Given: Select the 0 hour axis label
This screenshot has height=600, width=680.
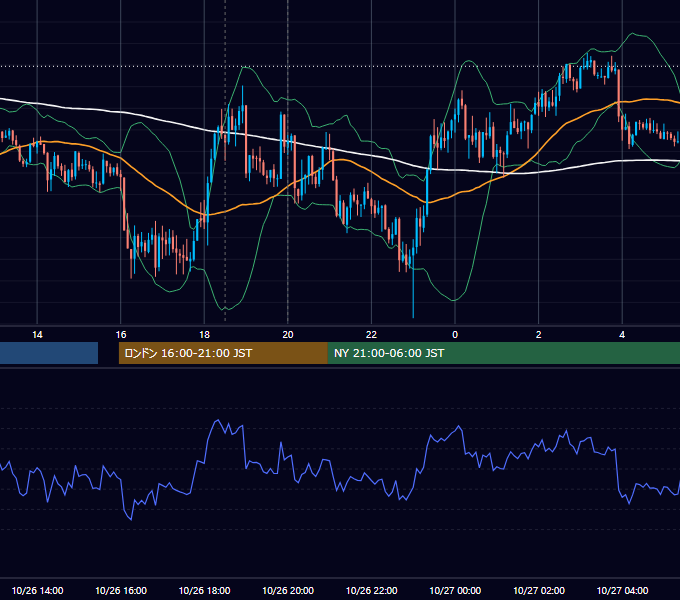Looking at the screenshot, I should (455, 335).
